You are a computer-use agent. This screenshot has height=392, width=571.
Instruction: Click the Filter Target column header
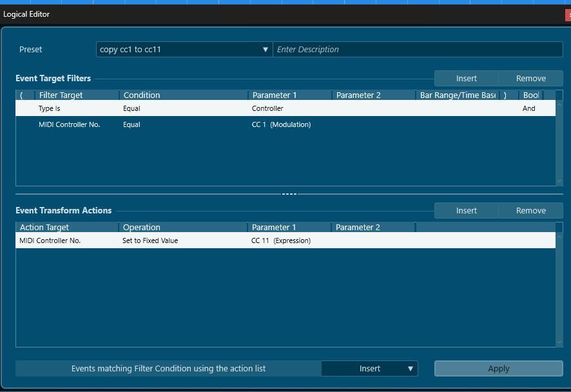tap(77, 95)
